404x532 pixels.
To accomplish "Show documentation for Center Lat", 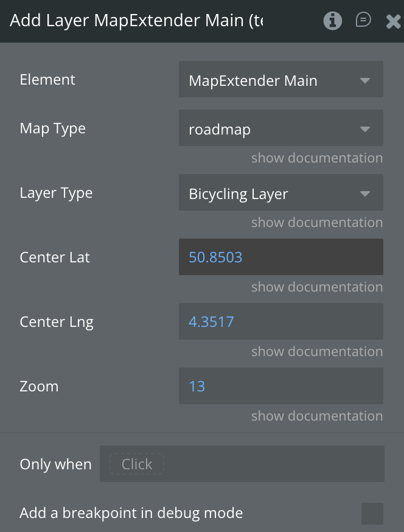I will [317, 287].
